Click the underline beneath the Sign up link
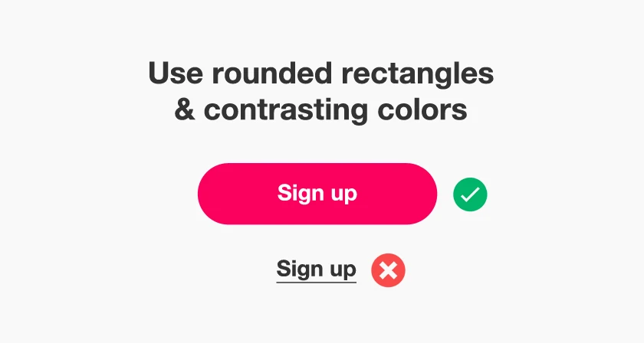The image size is (644, 343). 316,282
